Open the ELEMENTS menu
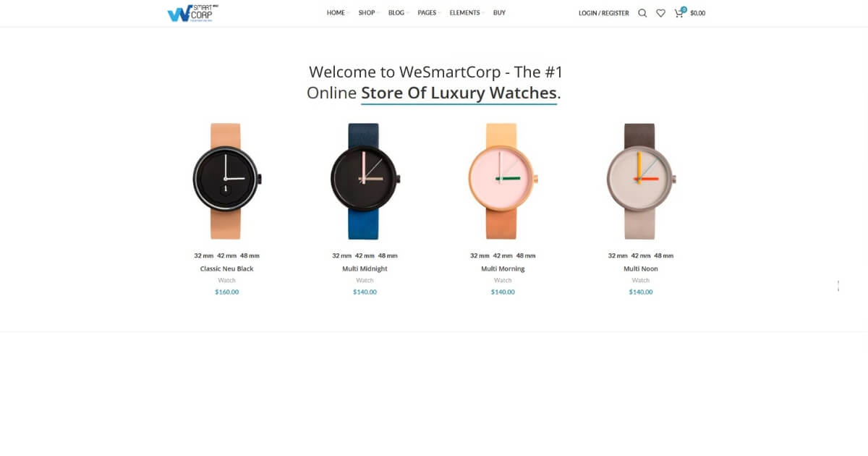Screen dimensions: 868x456 click(x=466, y=13)
